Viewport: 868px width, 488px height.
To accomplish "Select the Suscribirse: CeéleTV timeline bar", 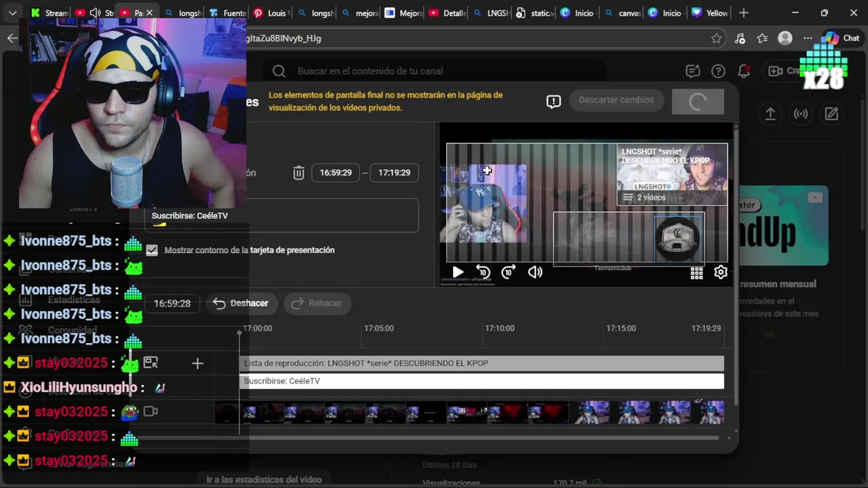I will (x=482, y=381).
